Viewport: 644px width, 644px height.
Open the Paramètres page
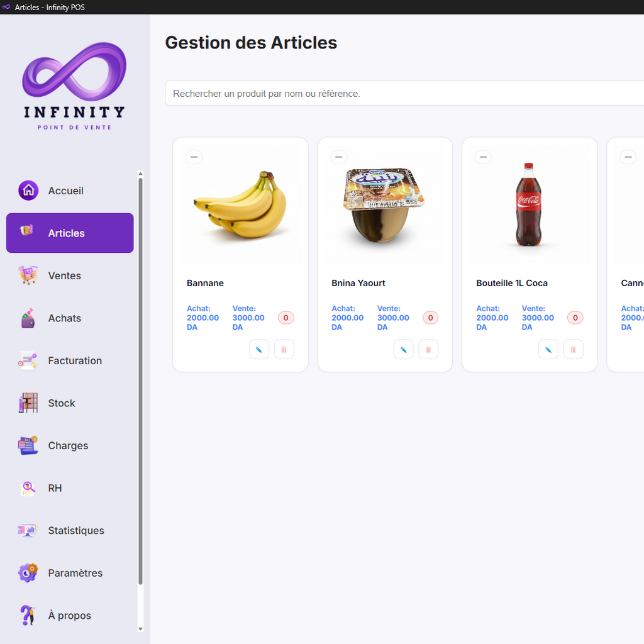tap(69, 573)
